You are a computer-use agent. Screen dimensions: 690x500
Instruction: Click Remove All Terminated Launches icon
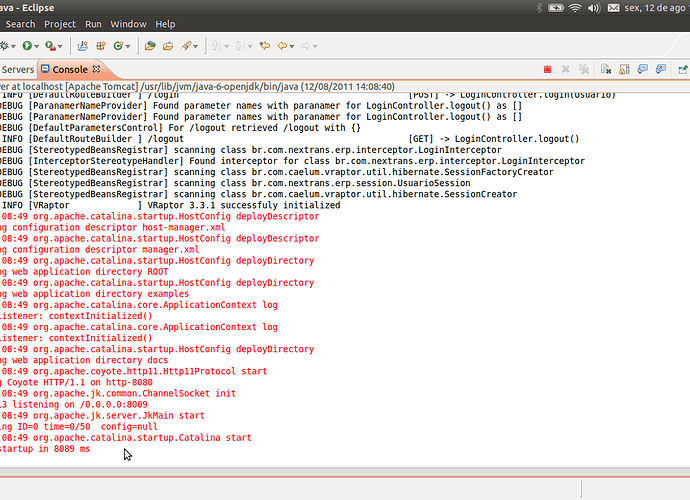(x=584, y=70)
